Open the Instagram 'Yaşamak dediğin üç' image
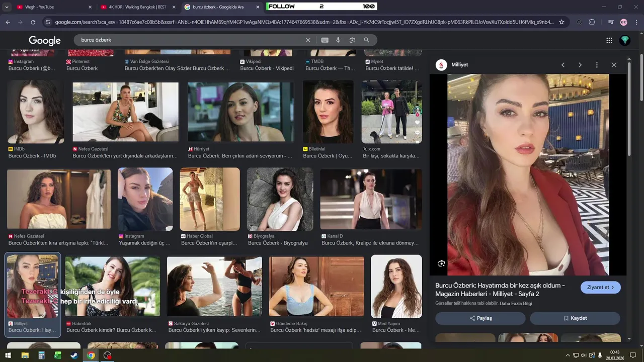Image resolution: width=644 pixels, height=362 pixels. coord(145,199)
